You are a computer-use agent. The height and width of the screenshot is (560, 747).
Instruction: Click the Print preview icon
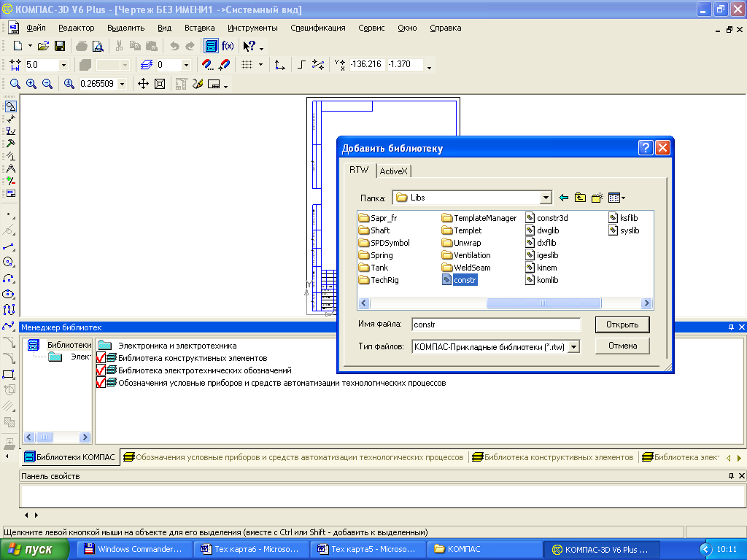click(x=98, y=46)
